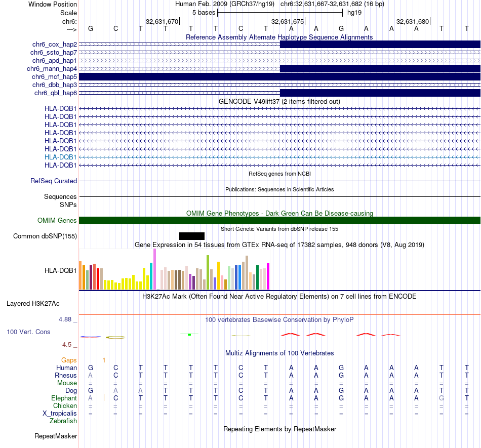Open the Reference Assembly Alternate Haplotype track title
The image size is (481, 448).
coord(279,37)
